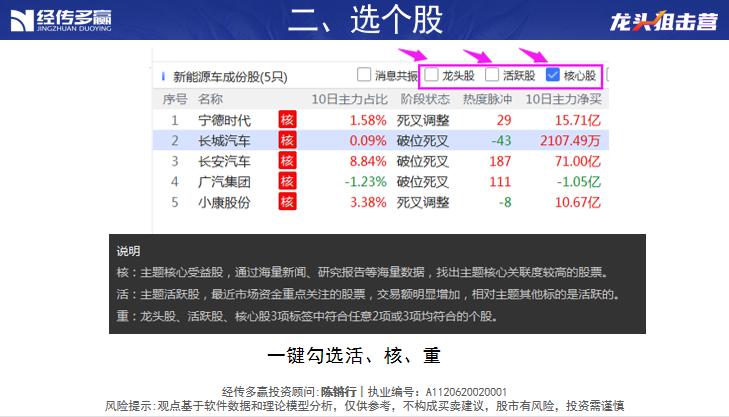The image size is (729, 417).
Task: Click the 二、选个股 slide title
Action: pyautogui.click(x=365, y=20)
